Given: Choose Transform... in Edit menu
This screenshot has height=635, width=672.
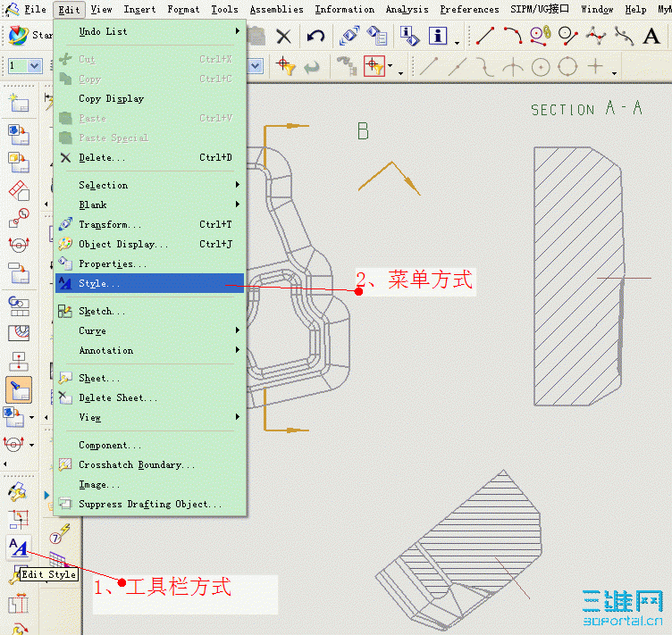Looking at the screenshot, I should (149, 224).
